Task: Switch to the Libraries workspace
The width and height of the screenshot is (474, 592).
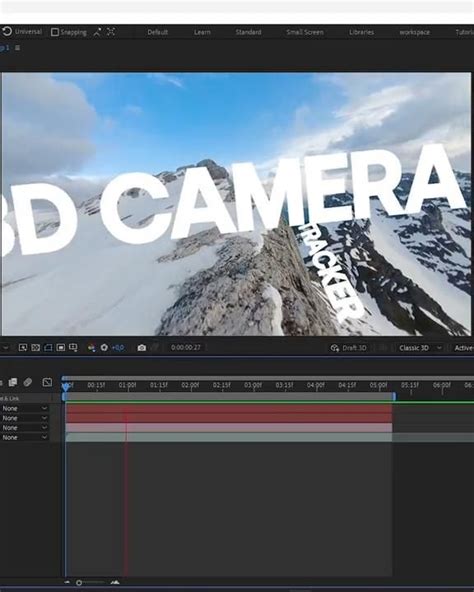Action: tap(361, 32)
